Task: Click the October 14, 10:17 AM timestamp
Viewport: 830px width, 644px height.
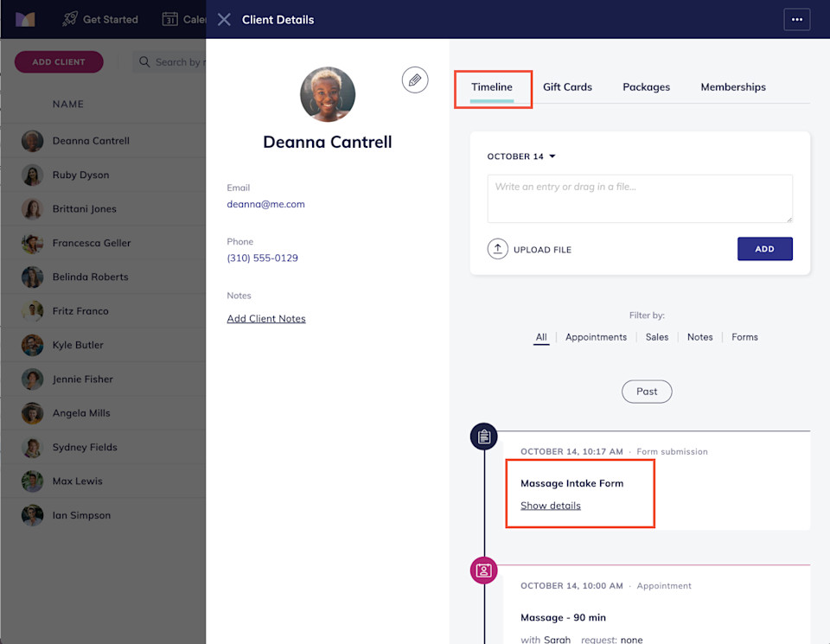Action: click(x=571, y=451)
